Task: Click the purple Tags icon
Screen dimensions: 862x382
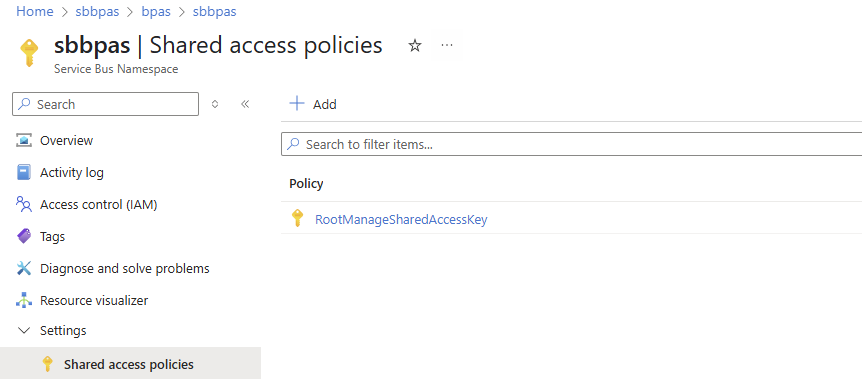Action: (x=24, y=236)
